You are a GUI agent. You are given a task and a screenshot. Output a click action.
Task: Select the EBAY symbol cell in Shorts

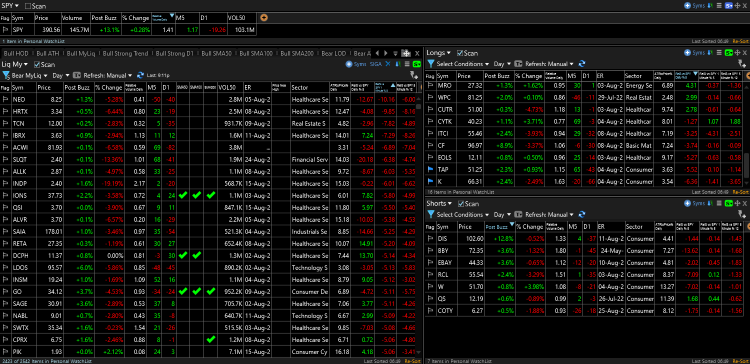click(x=446, y=262)
